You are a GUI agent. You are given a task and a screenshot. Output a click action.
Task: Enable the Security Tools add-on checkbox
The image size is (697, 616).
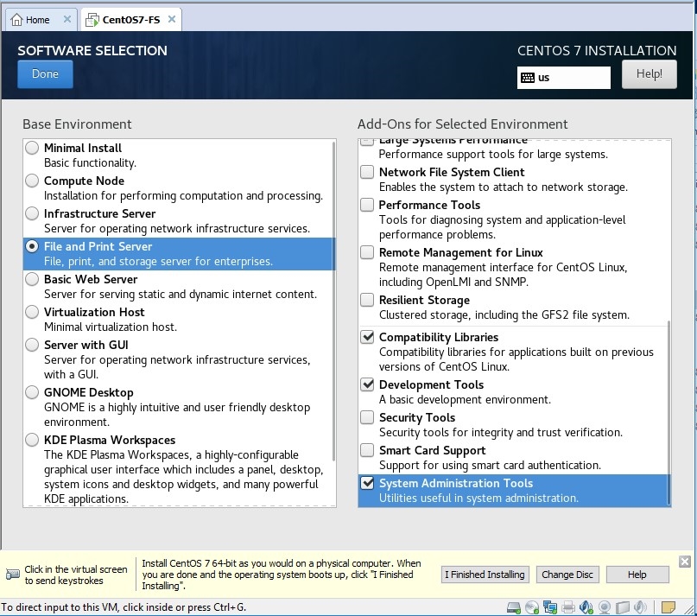click(x=367, y=417)
